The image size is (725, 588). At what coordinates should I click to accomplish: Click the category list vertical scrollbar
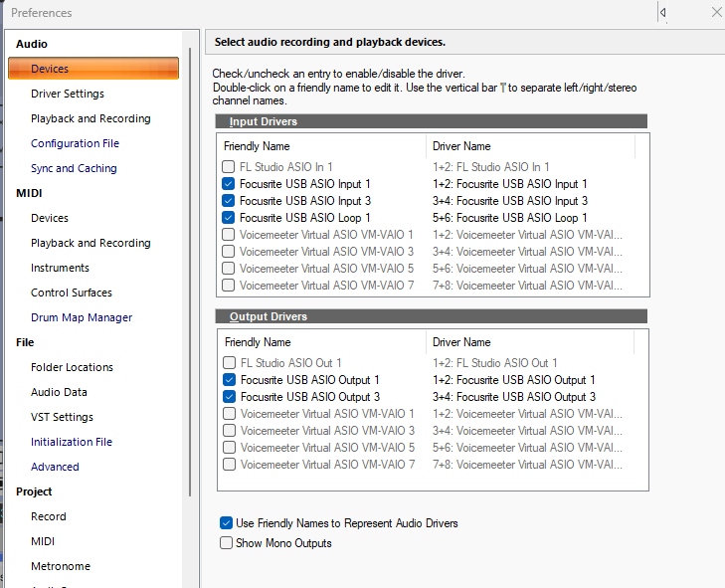(x=189, y=269)
